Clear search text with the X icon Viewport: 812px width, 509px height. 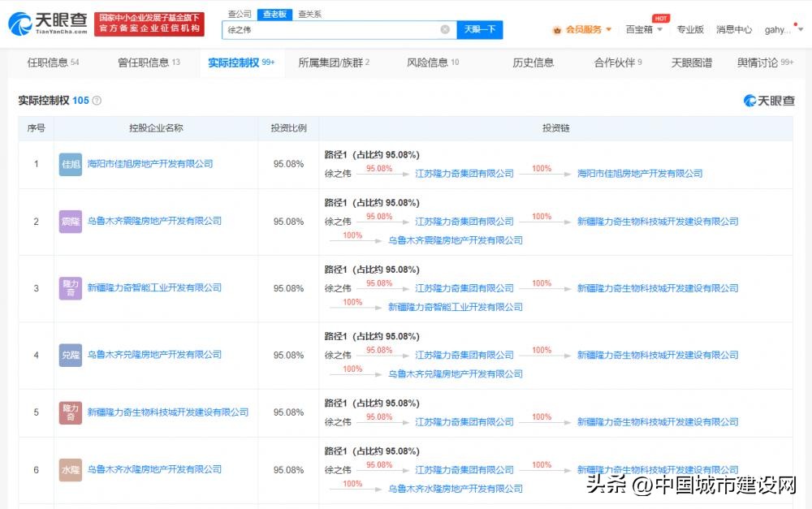[445, 30]
